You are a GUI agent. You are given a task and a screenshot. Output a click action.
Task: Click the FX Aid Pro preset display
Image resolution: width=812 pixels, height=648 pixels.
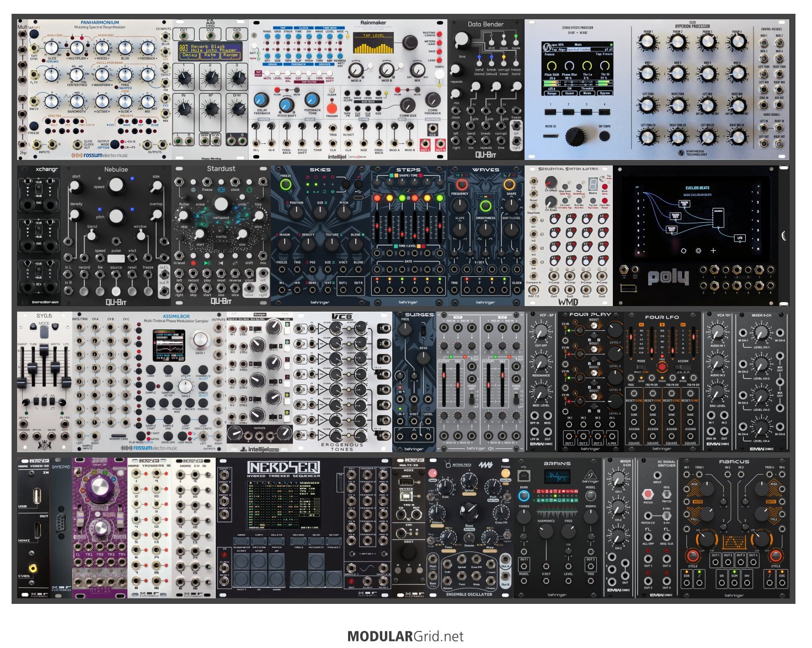[210, 51]
